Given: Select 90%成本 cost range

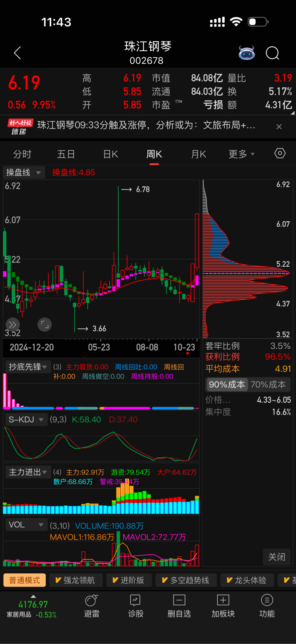Looking at the screenshot, I should pyautogui.click(x=227, y=384).
